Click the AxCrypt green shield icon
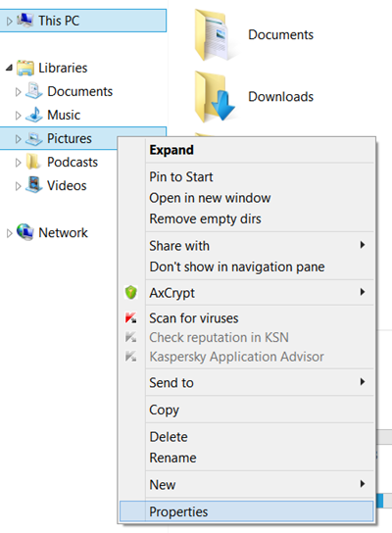The image size is (392, 533). 131,292
